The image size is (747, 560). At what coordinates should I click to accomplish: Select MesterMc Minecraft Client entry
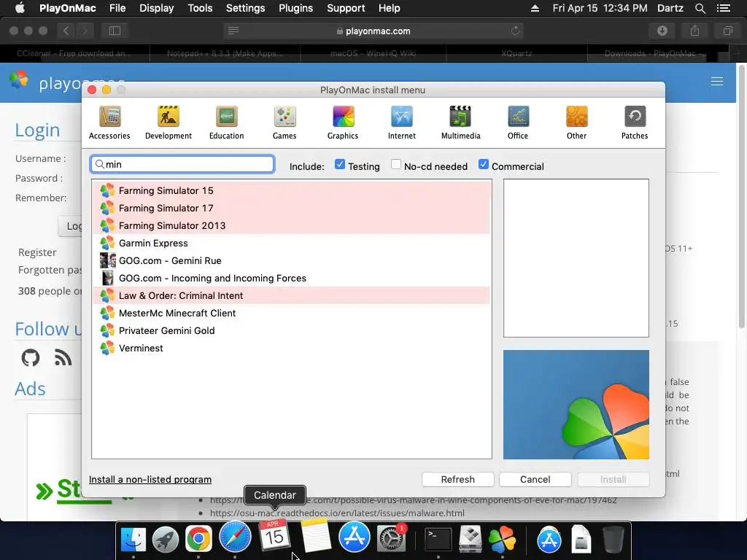click(x=291, y=313)
